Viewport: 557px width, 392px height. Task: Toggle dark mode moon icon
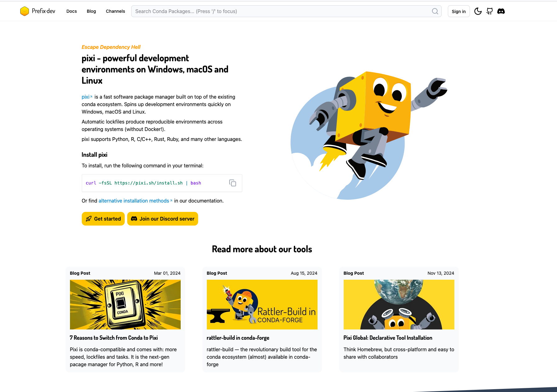[478, 11]
